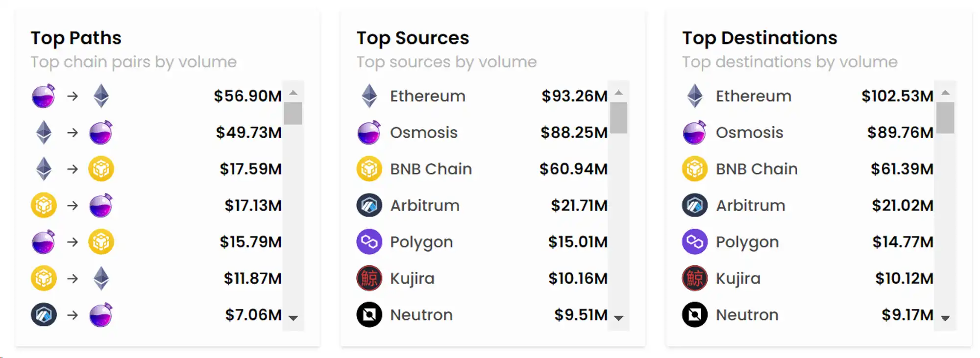
Task: Click the Top Destinations scrollbar thumb
Action: point(945,118)
